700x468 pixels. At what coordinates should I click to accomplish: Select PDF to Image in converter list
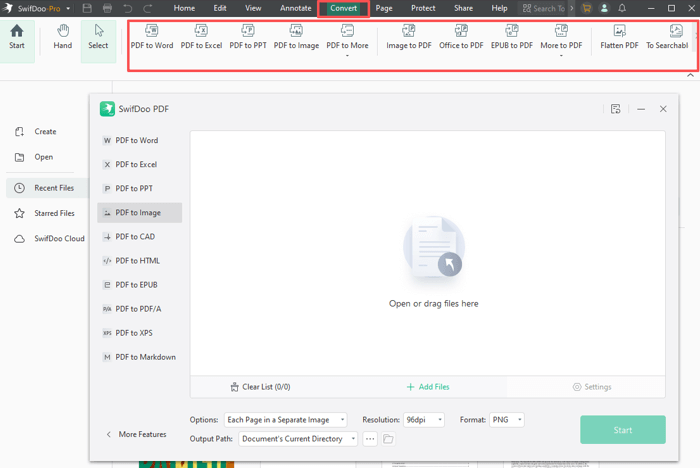(140, 213)
